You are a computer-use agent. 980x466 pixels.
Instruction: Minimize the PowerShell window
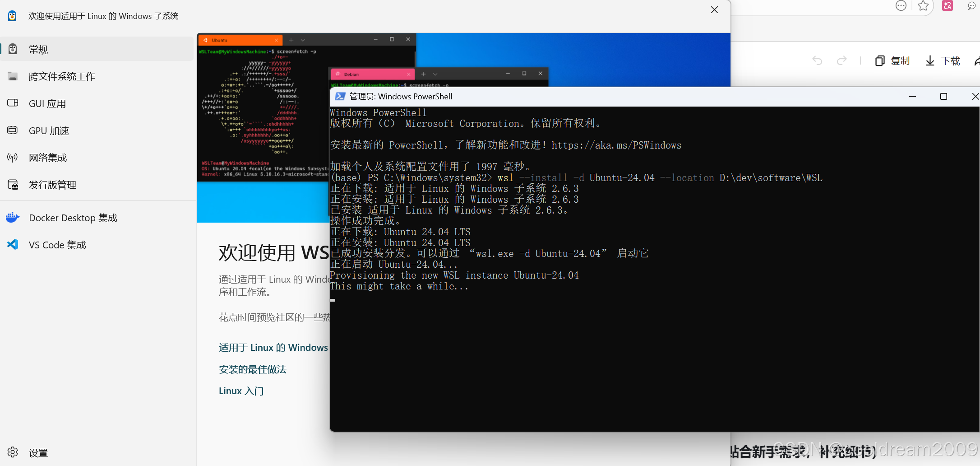[x=912, y=96]
